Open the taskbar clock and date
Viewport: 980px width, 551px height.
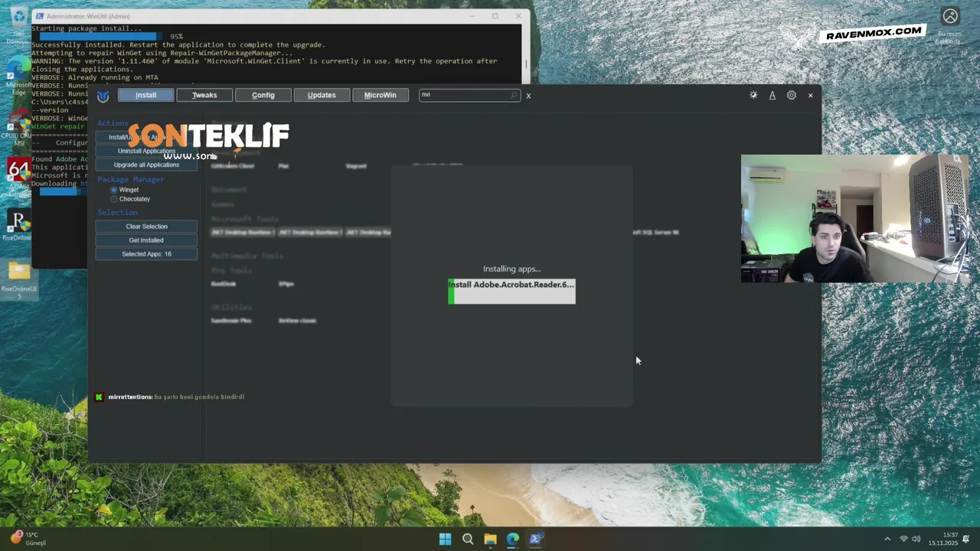click(x=943, y=540)
